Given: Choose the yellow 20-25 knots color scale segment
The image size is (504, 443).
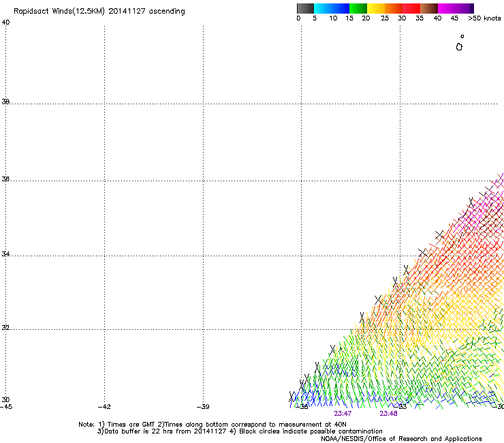Looking at the screenshot, I should pos(376,8).
